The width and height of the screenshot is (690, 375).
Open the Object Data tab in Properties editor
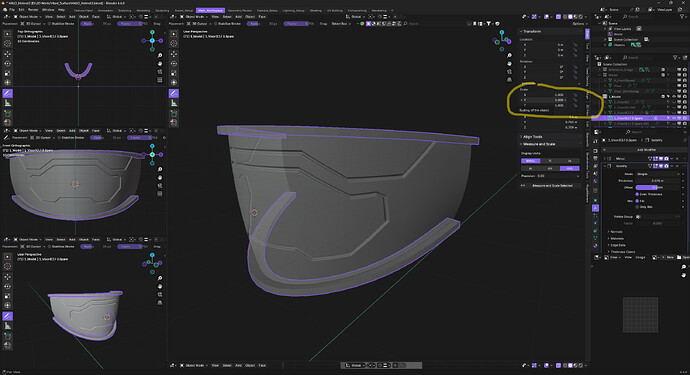[595, 238]
